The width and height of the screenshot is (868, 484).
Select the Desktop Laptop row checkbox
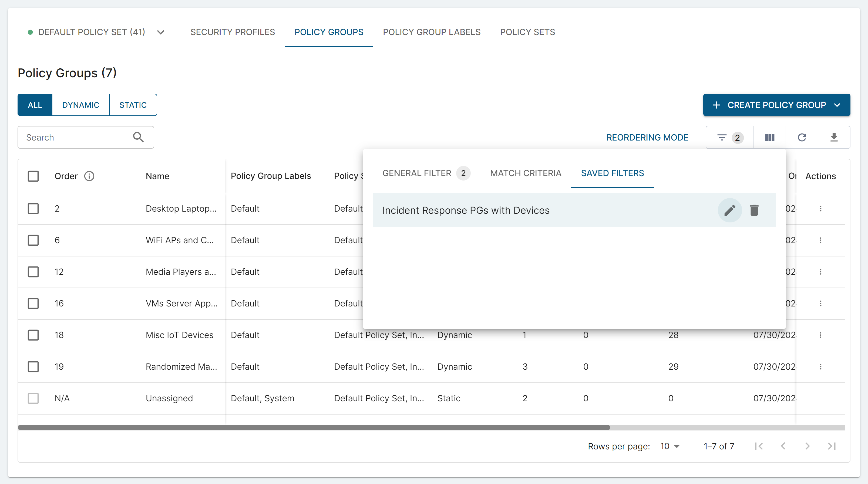tap(33, 208)
